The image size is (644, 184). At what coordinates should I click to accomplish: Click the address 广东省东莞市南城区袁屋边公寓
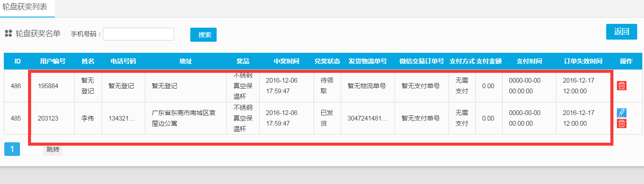[185, 118]
